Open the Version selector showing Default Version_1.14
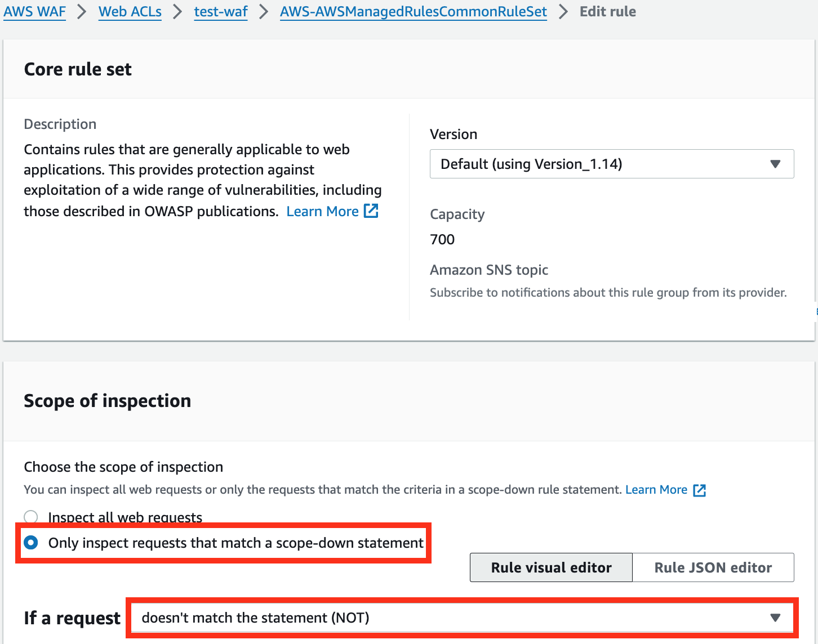 612,164
